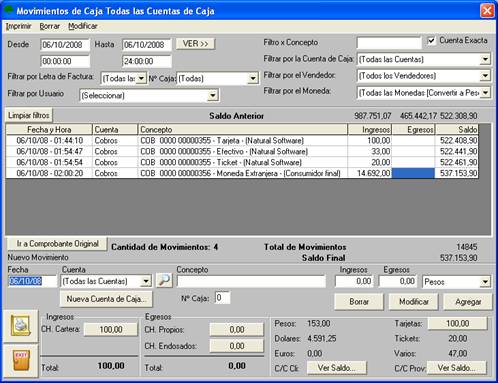
Task: Select the row with Ticket - (Natural Software)
Action: click(x=242, y=162)
